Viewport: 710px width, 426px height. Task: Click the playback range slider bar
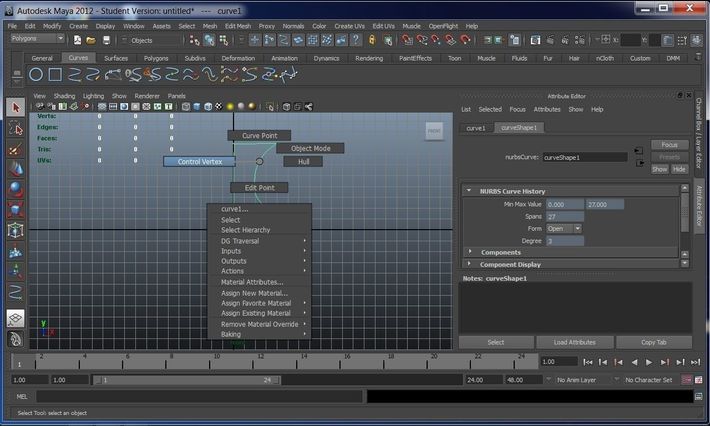187,380
